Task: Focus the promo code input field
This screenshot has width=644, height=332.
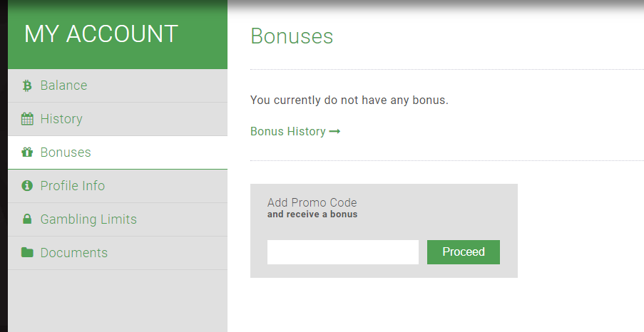Action: [x=343, y=252]
